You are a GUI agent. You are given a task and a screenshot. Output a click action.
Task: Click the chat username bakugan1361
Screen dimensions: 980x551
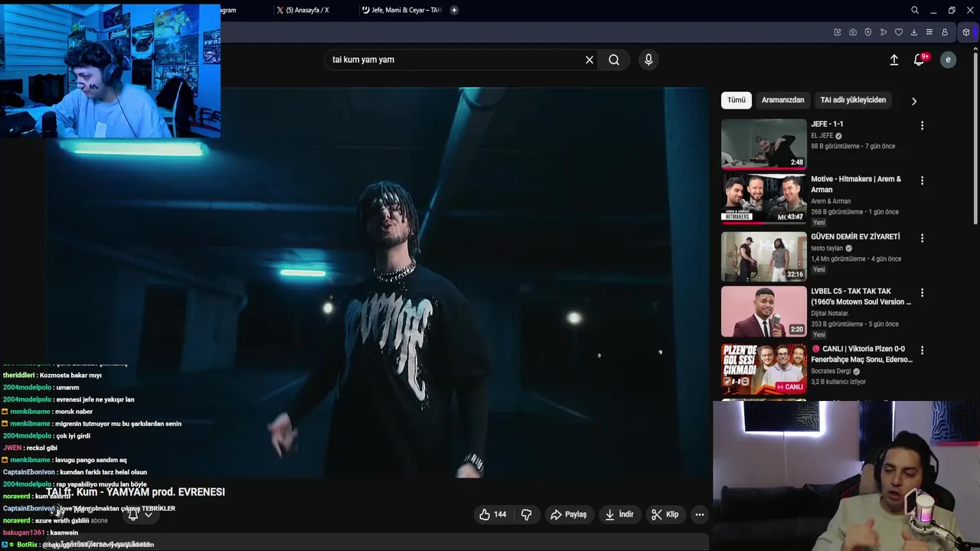[24, 533]
